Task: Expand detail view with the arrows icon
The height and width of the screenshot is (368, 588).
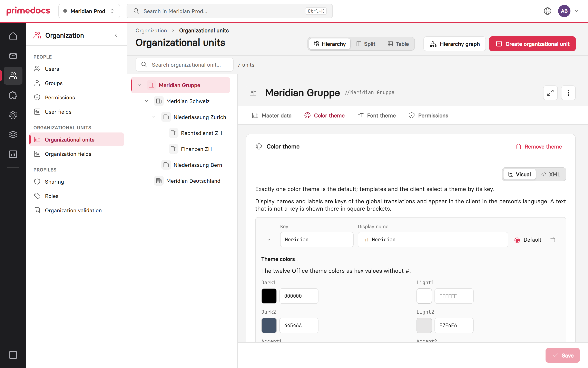Action: point(550,93)
